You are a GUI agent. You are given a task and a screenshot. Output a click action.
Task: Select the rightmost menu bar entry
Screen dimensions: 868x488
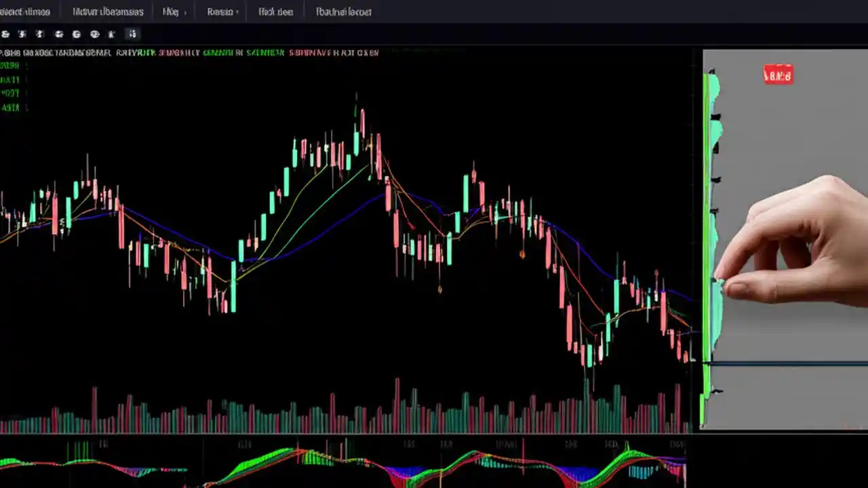tap(342, 12)
